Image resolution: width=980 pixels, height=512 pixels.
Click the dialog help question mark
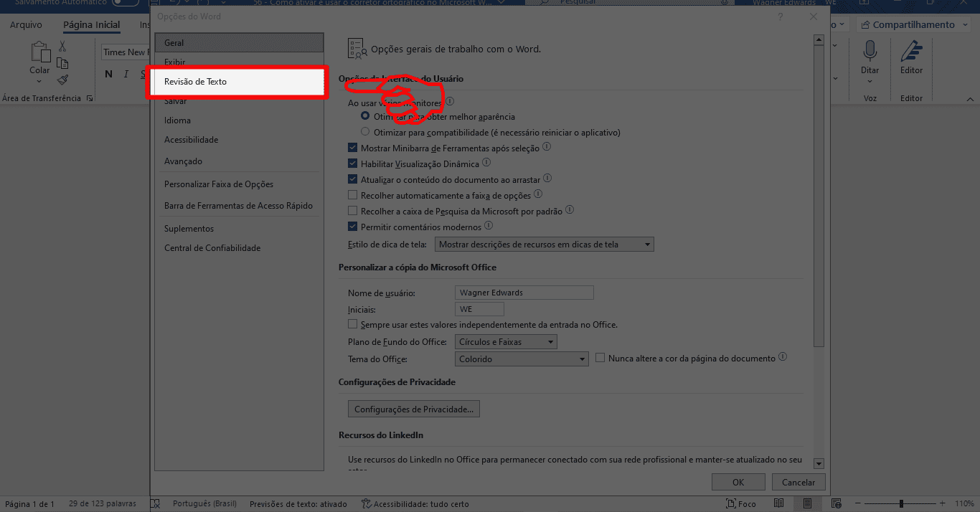click(780, 16)
